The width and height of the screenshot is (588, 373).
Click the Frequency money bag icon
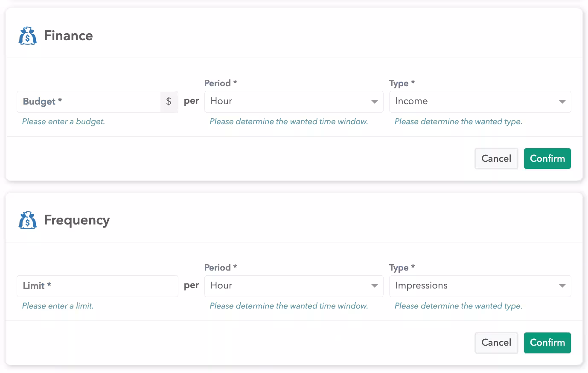28,220
